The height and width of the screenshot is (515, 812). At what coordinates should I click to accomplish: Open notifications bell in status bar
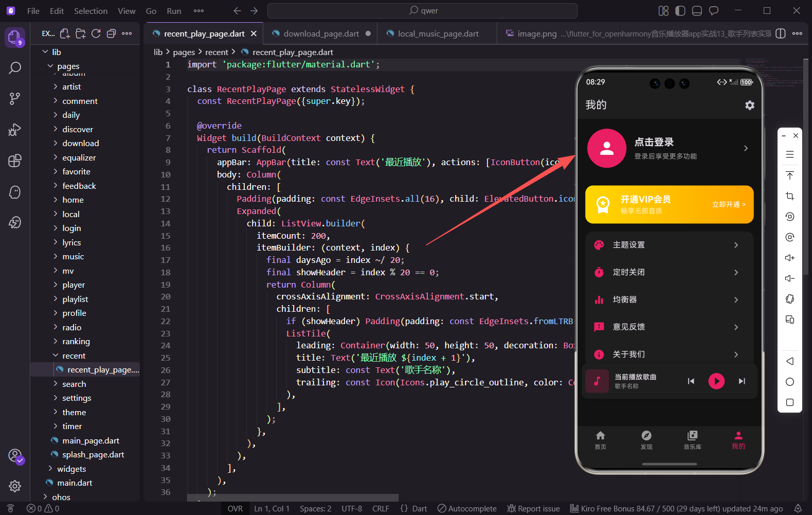coord(798,508)
